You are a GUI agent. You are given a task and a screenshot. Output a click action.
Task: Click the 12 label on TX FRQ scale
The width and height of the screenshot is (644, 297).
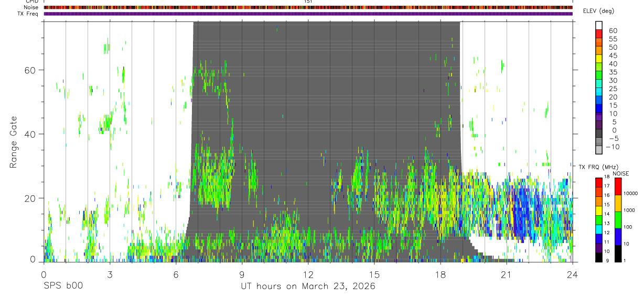[x=606, y=233]
